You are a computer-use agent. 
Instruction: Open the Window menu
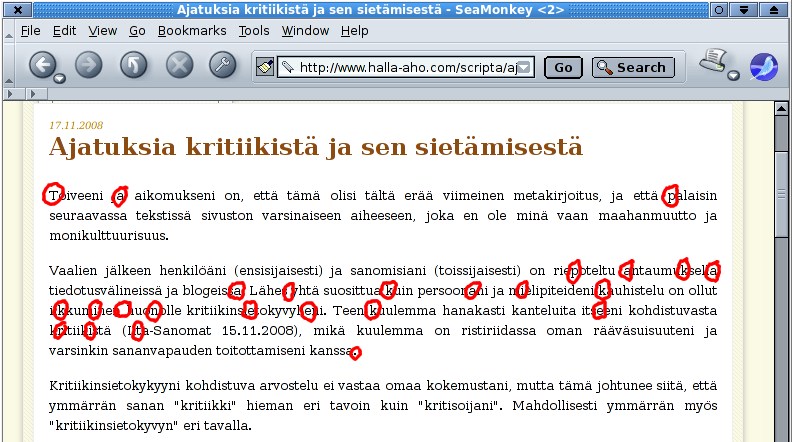coord(305,31)
